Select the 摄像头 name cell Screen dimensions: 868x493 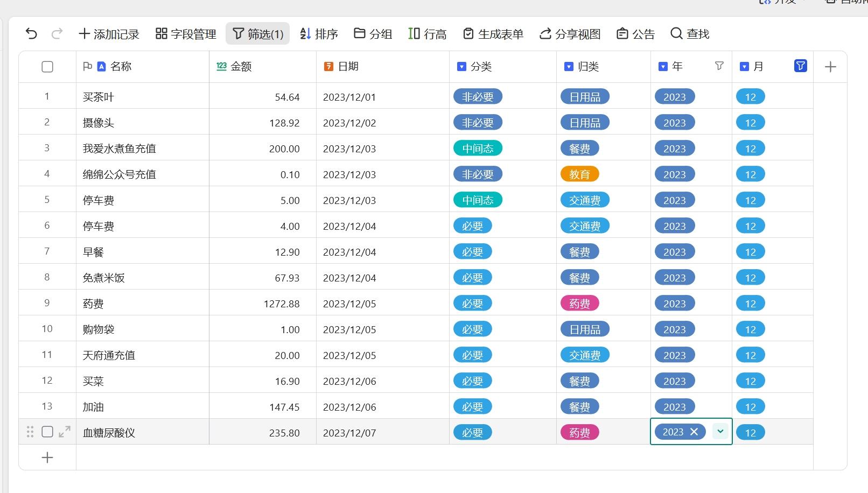pos(143,123)
